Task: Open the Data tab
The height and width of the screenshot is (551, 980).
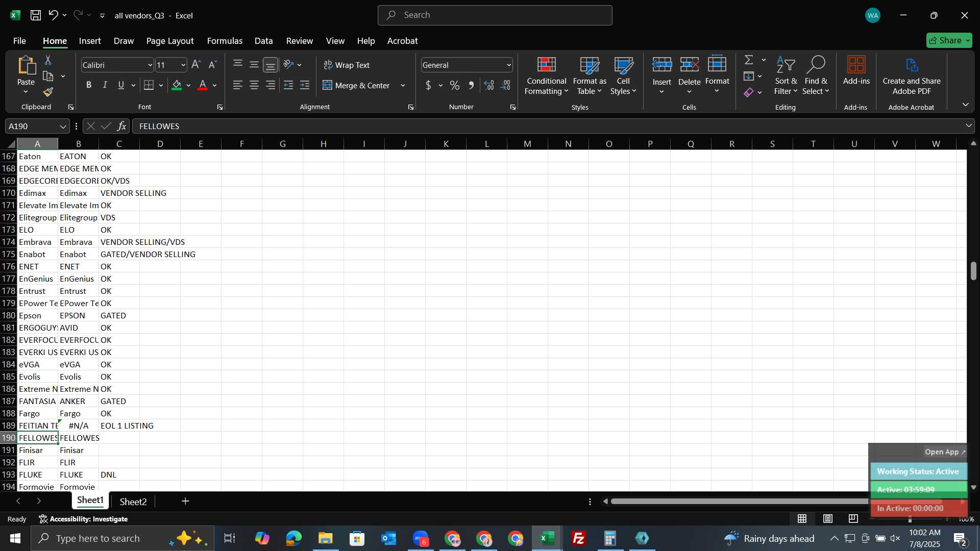Action: pos(263,41)
